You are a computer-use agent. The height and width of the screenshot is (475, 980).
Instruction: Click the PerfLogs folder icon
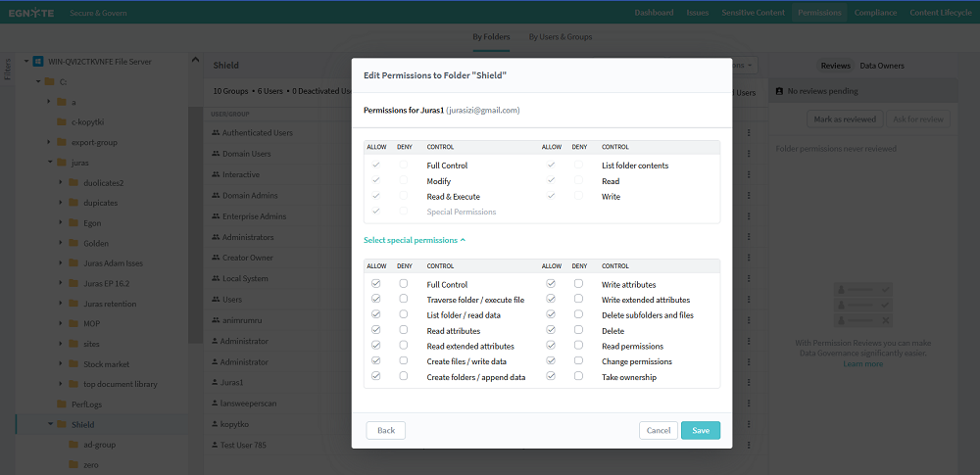click(x=61, y=404)
